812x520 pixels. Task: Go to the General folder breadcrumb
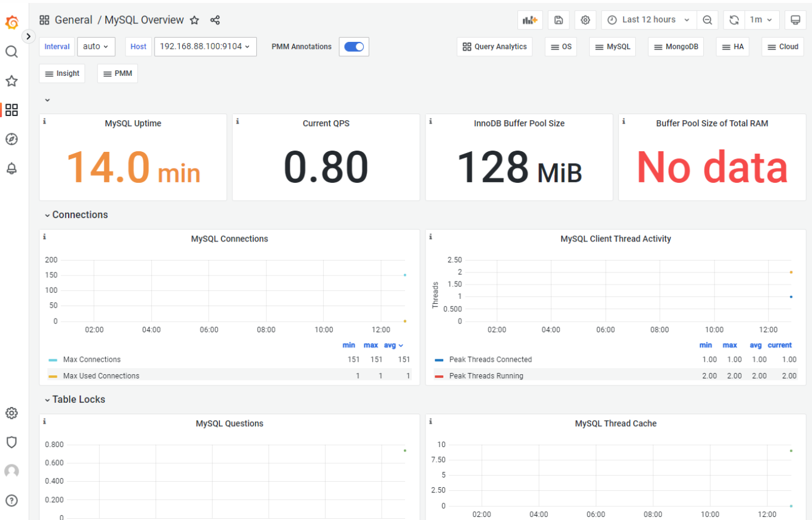[73, 20]
